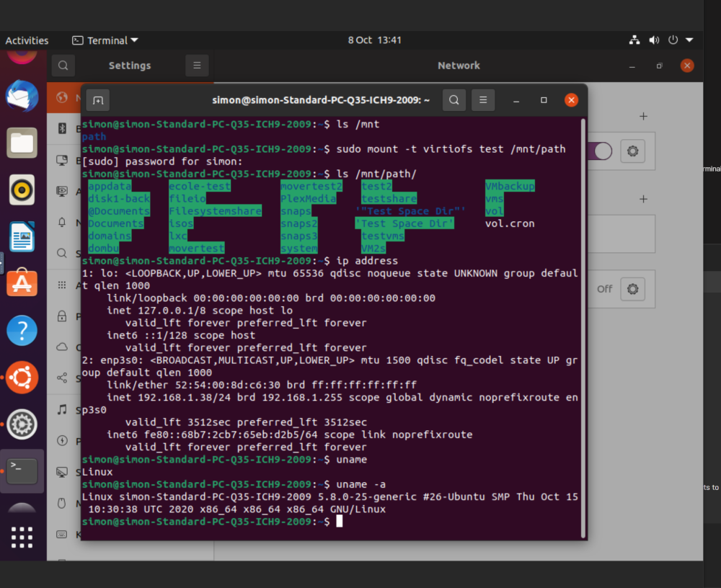The image size is (721, 588).
Task: Expand the system status menu arrow
Action: 689,40
